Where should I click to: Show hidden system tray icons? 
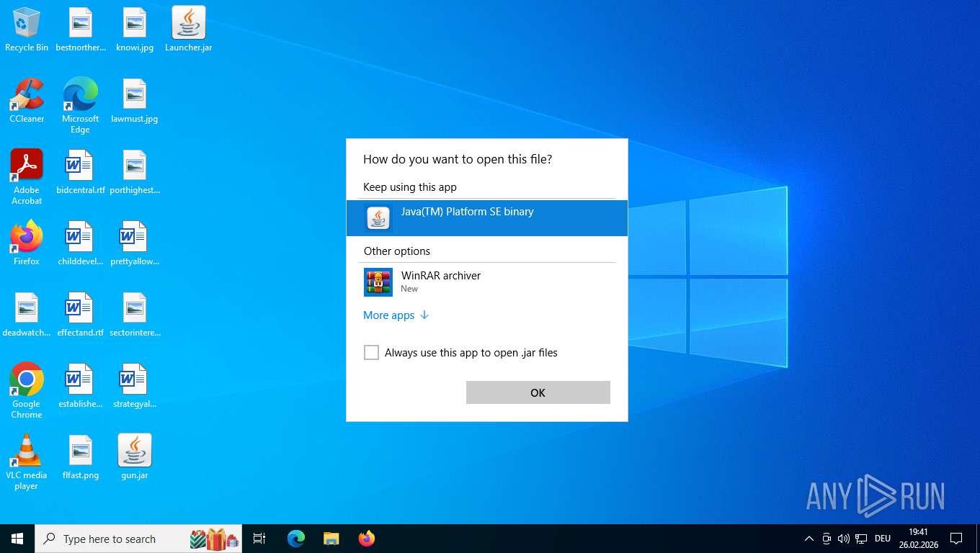808,539
